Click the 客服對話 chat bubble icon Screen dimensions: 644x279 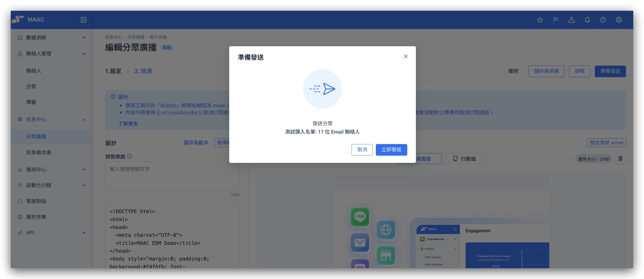click(x=20, y=201)
